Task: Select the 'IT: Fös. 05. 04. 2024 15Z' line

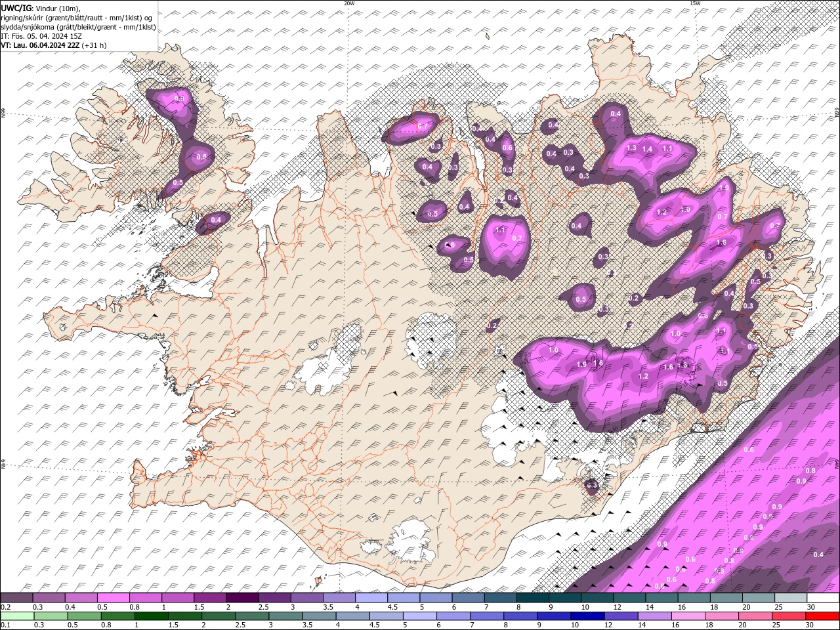Action: 41,36
